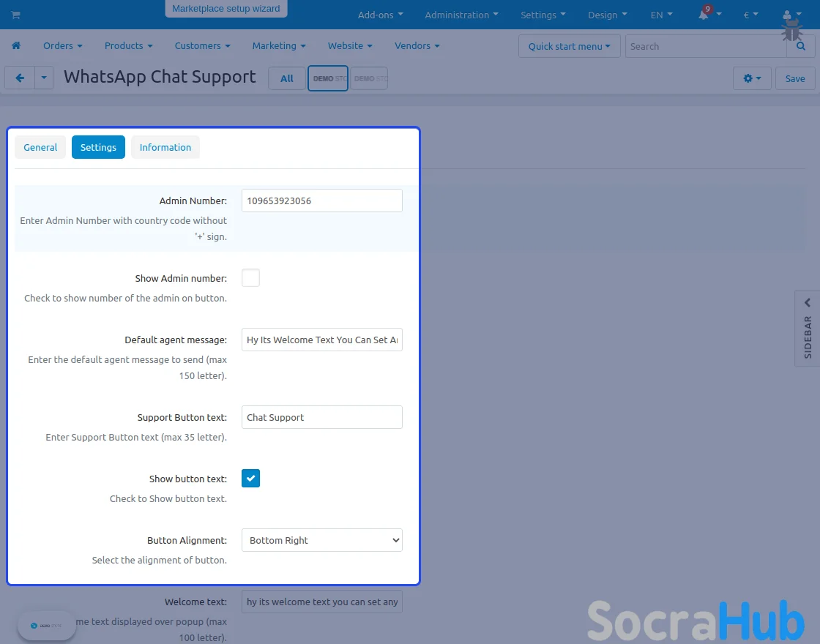
Task: Open Quick start menu
Action: pyautogui.click(x=569, y=46)
